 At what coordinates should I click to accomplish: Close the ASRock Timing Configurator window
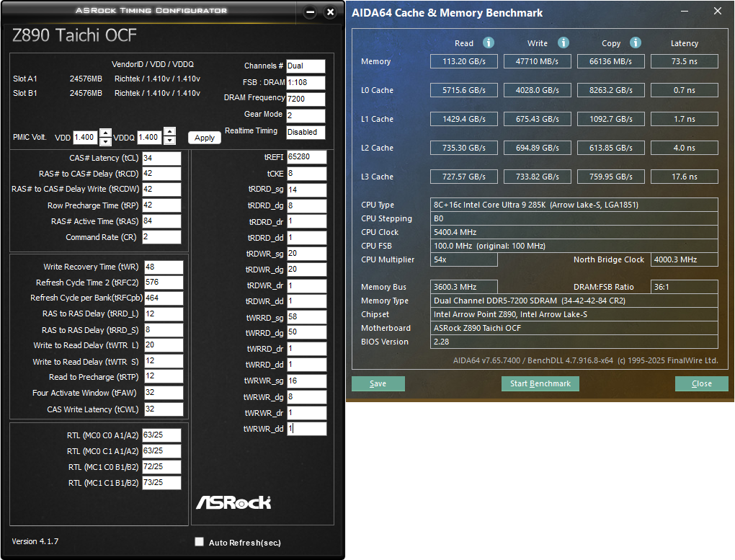pyautogui.click(x=331, y=12)
